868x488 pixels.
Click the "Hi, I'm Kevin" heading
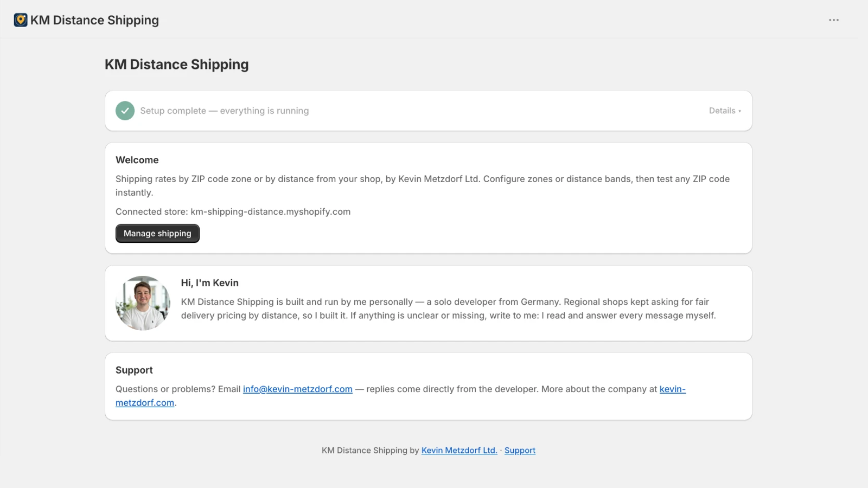[210, 282]
